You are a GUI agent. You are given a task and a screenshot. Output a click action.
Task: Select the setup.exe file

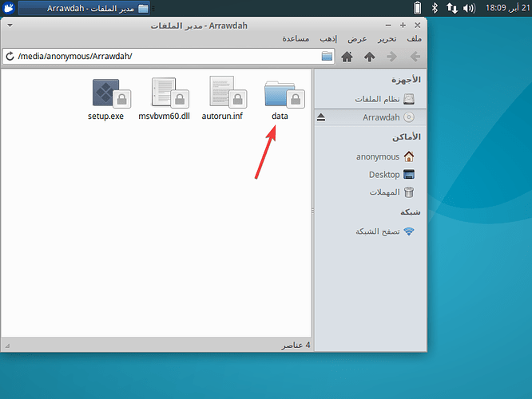105,94
